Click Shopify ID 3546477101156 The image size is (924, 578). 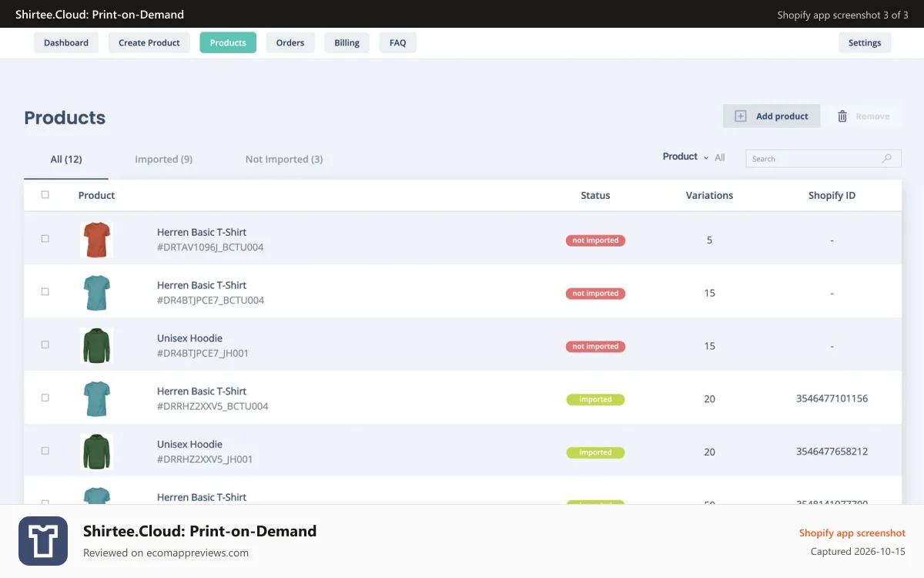click(832, 398)
